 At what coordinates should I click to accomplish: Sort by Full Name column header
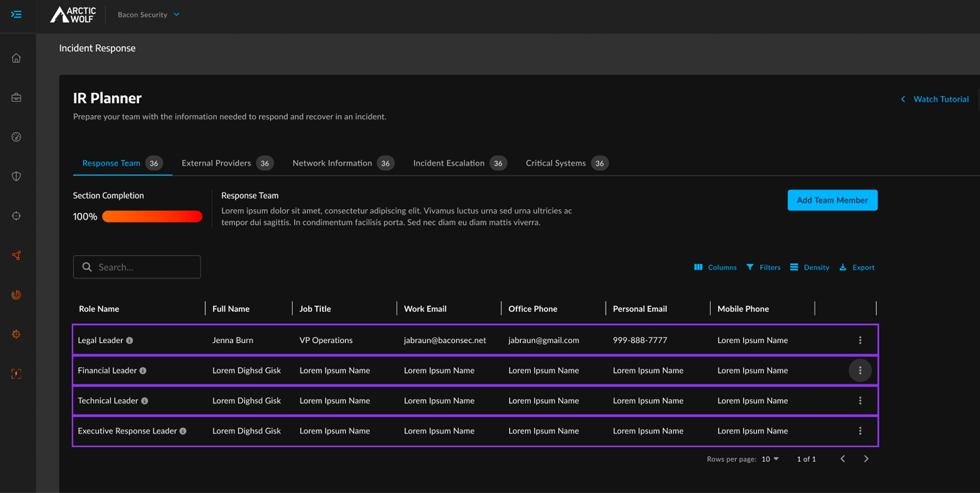[x=231, y=309]
